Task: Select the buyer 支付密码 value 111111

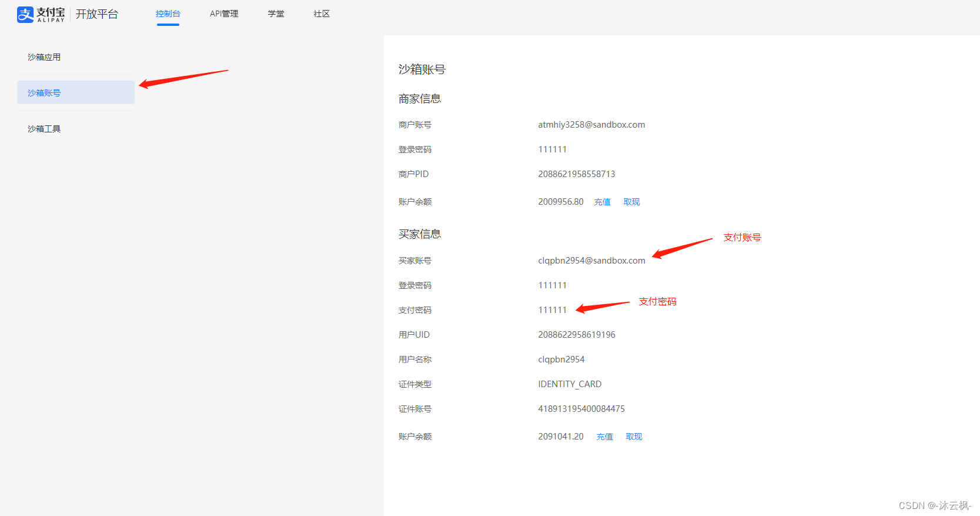Action: pyautogui.click(x=553, y=310)
